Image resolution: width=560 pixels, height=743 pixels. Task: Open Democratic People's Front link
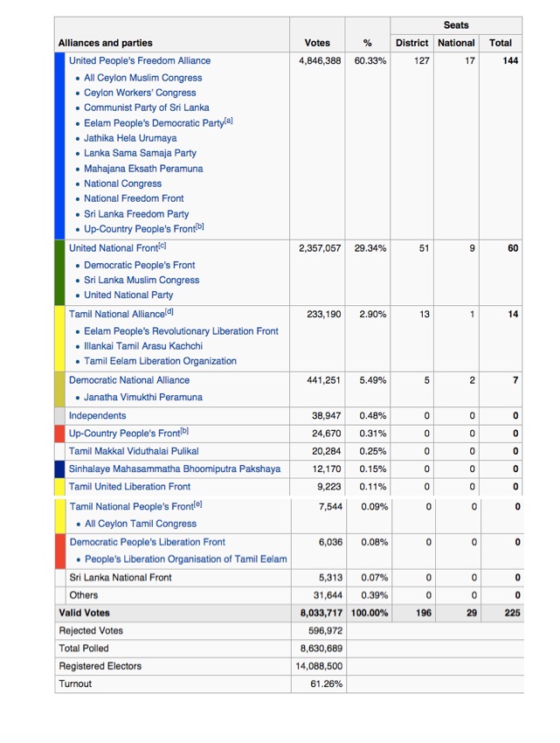[x=140, y=265]
